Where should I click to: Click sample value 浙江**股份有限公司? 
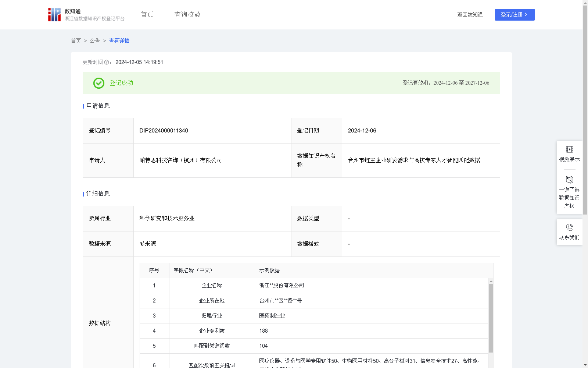(x=282, y=286)
